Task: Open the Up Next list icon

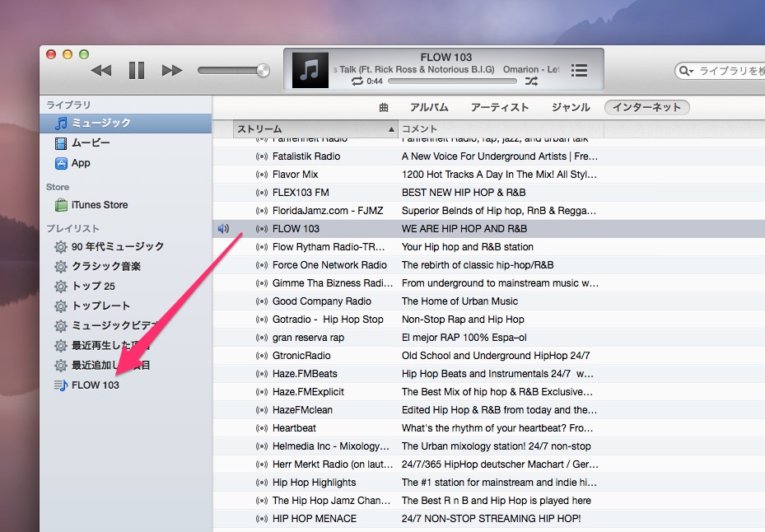Action: (579, 70)
